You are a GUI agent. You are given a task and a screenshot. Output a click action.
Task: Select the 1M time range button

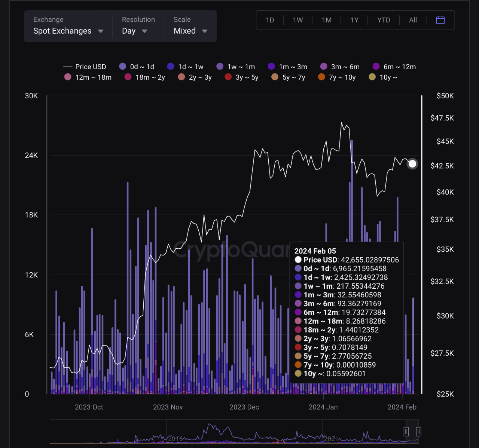point(326,20)
